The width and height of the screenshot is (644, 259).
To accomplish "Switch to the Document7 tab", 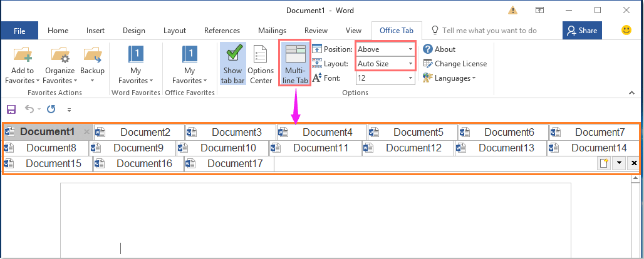I will (x=594, y=132).
